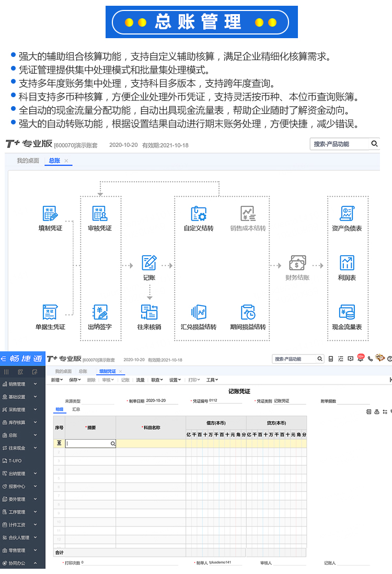Click the 汇兑损益结转 icon
Screen dimensions: 392x574
(199, 312)
